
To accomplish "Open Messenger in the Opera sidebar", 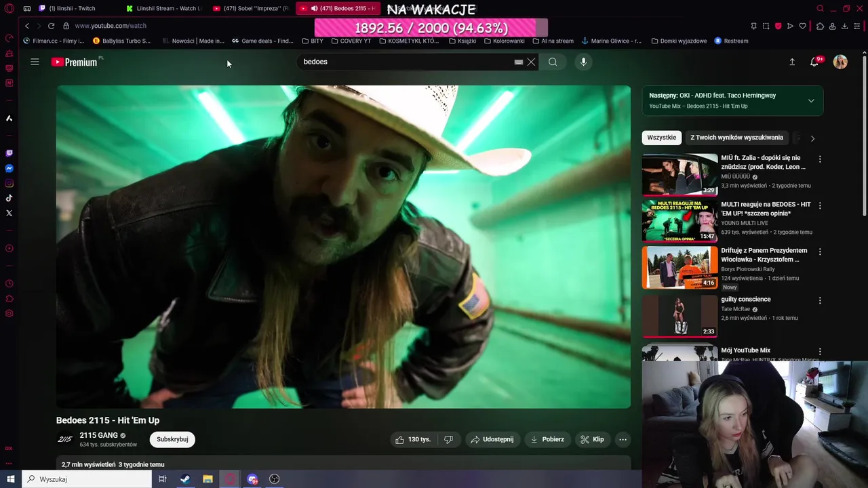I will tap(9, 169).
